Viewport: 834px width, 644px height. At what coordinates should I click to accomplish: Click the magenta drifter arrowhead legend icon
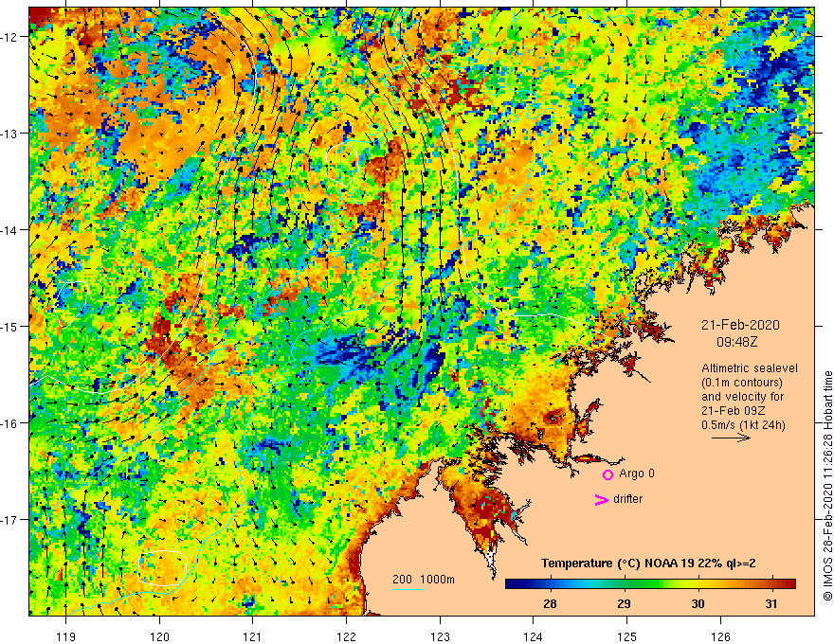coord(602,499)
